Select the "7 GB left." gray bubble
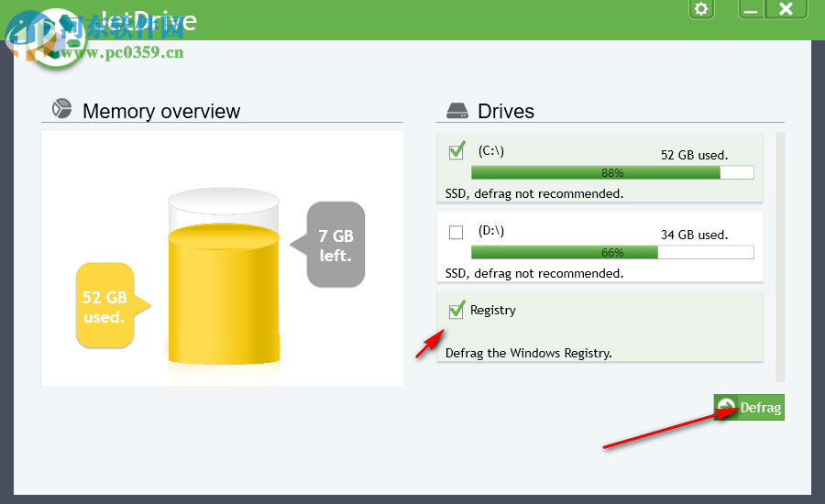 point(328,245)
